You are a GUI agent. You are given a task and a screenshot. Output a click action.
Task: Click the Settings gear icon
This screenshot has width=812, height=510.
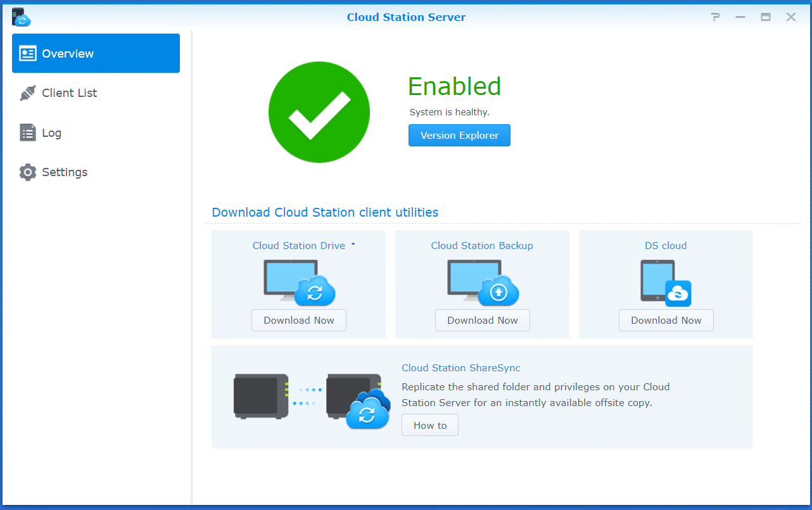pyautogui.click(x=27, y=172)
